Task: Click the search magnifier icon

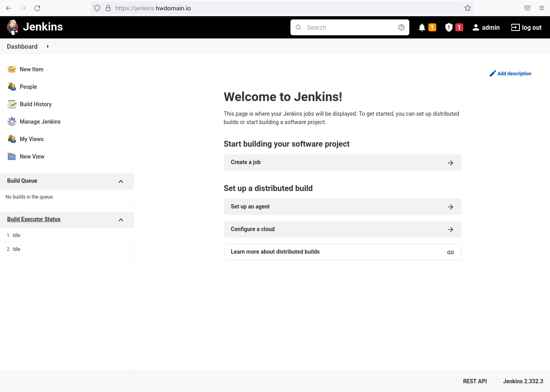Action: coord(298,27)
